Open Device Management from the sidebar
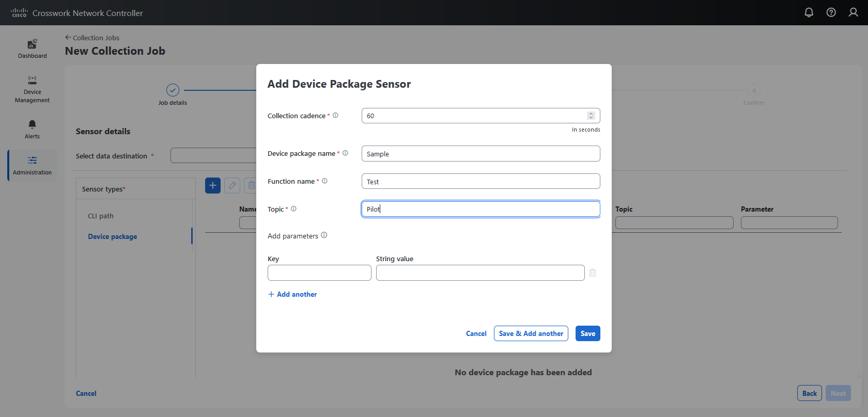The image size is (868, 417). coord(32,89)
